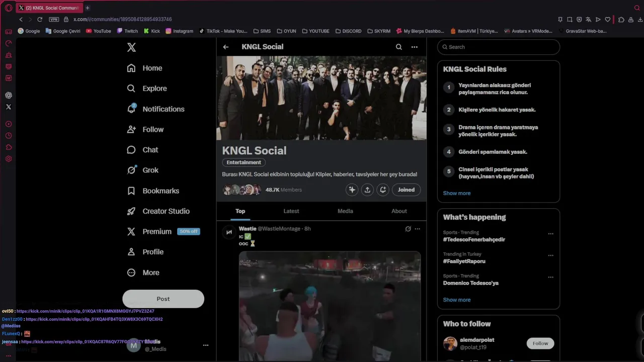Open options for #FaaliyetRaporu trend
644x362 pixels.
tap(550, 255)
